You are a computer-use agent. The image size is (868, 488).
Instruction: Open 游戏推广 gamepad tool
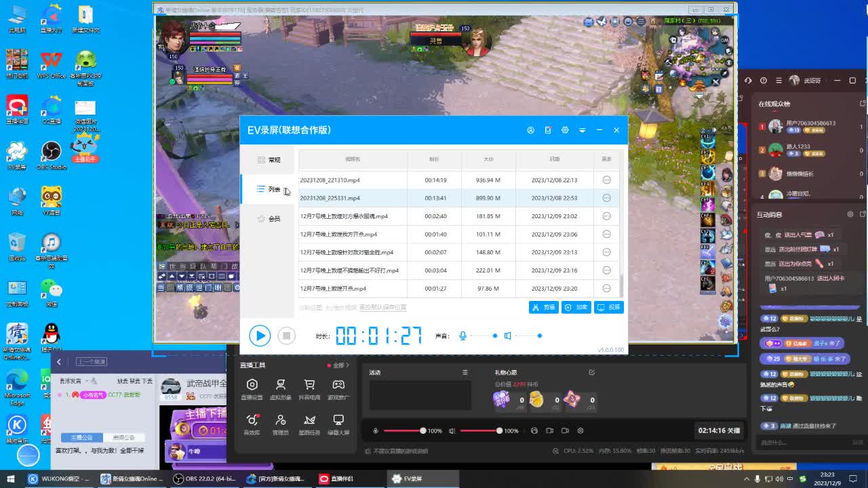[x=338, y=389]
